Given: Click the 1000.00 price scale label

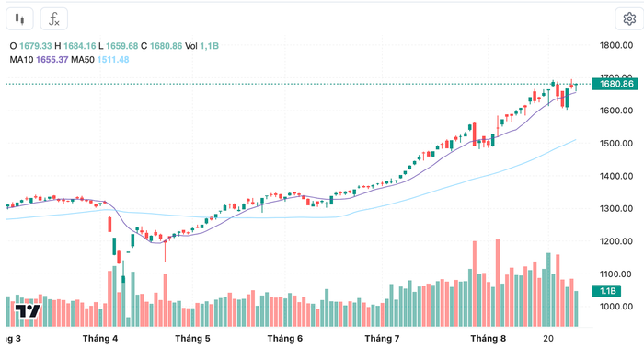Looking at the screenshot, I should coord(616,307).
